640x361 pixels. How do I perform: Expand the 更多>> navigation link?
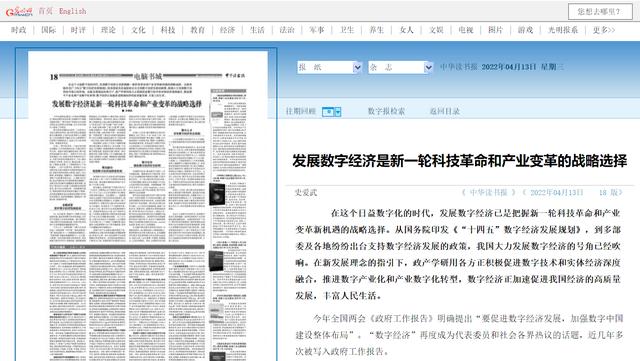coord(604,30)
